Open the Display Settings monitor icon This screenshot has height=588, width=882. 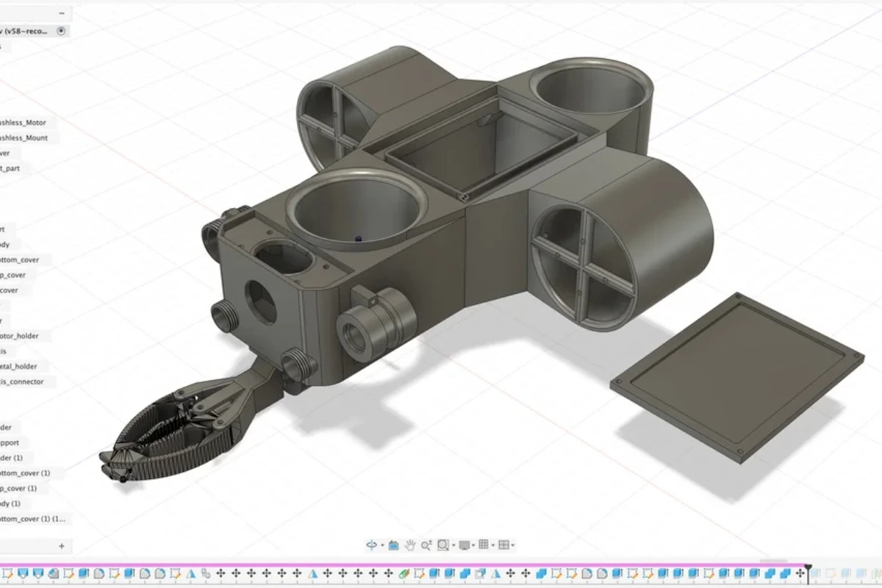point(464,545)
